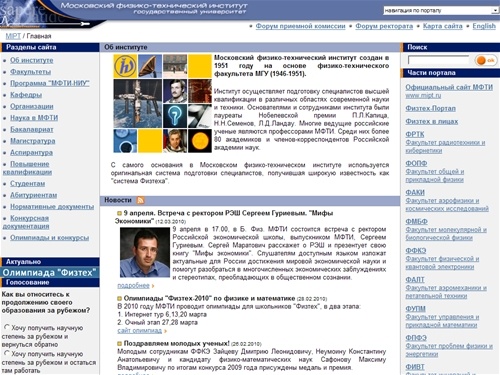Open the ФПФЭ faculty link

(416, 338)
